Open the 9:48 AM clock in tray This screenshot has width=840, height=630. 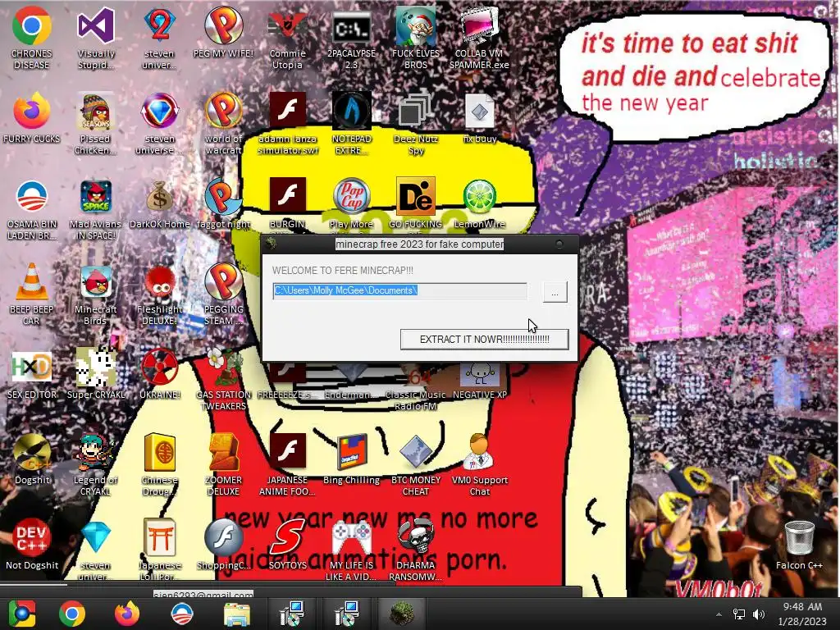[802, 614]
